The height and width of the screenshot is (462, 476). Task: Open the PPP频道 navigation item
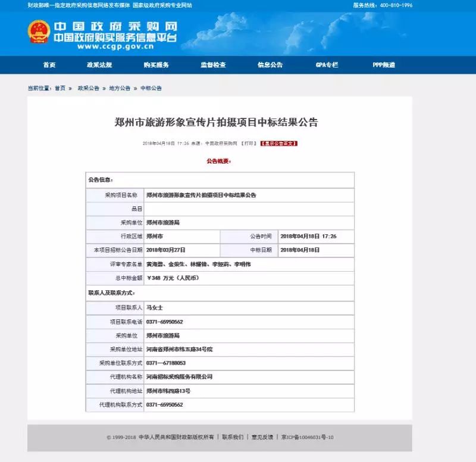pos(384,65)
